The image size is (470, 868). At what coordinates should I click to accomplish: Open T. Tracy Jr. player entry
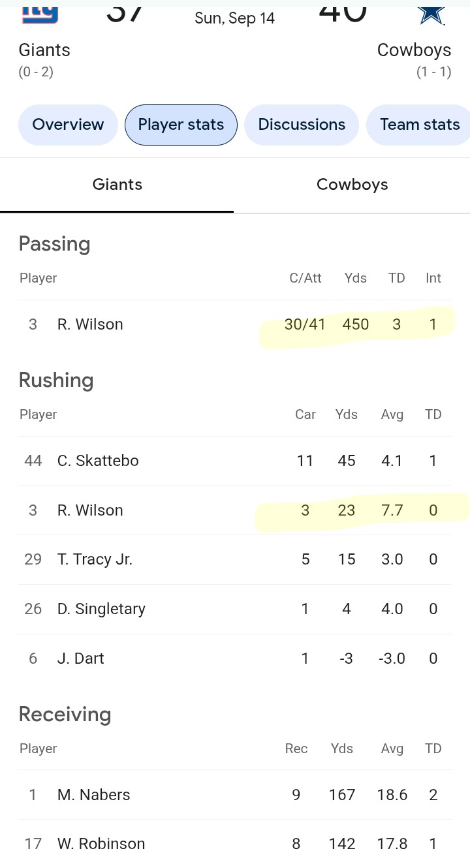[x=235, y=559]
